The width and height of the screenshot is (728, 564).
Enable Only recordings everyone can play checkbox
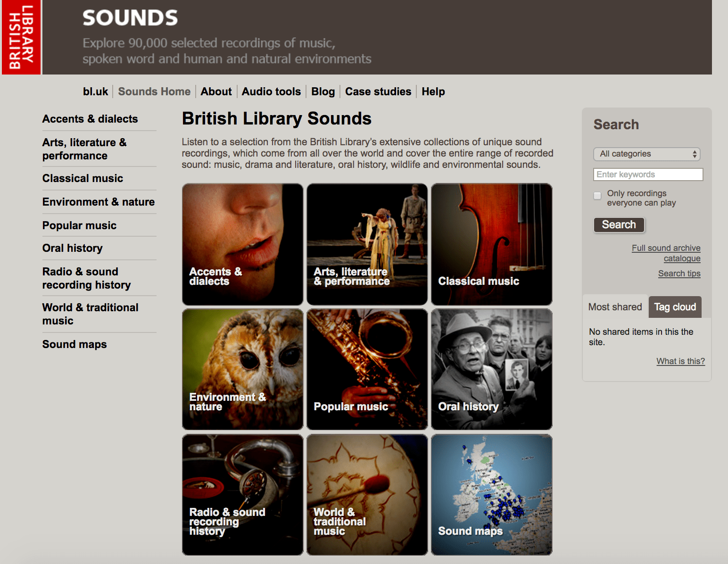pos(597,196)
